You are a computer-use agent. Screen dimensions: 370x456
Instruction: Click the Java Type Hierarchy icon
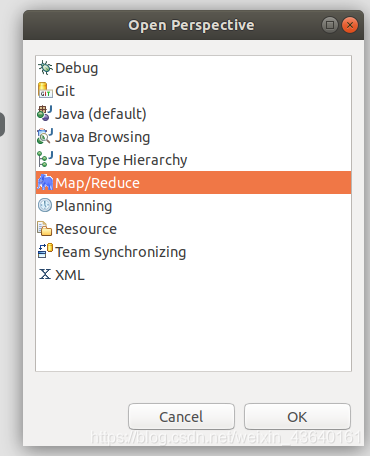[45, 160]
